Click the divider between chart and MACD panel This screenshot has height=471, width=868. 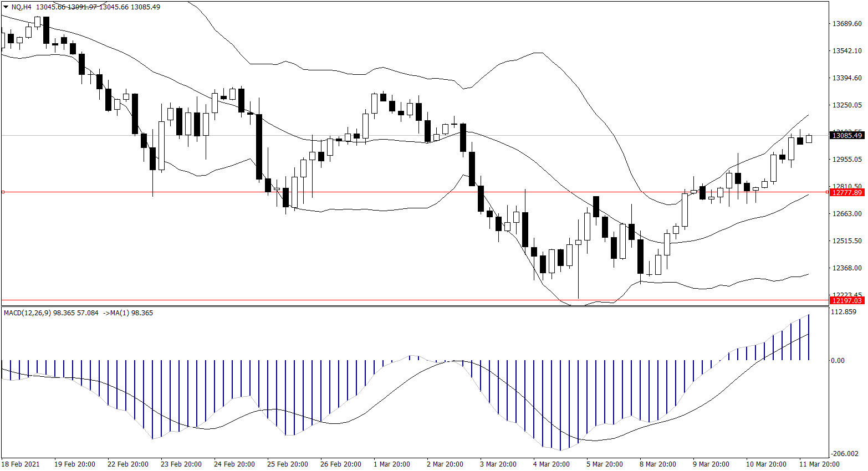point(415,306)
